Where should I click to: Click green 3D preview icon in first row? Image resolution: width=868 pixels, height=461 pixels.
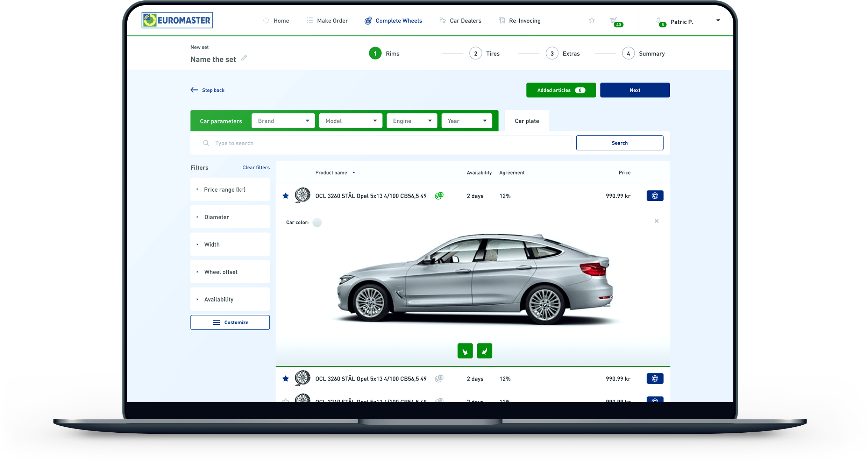[x=439, y=196]
